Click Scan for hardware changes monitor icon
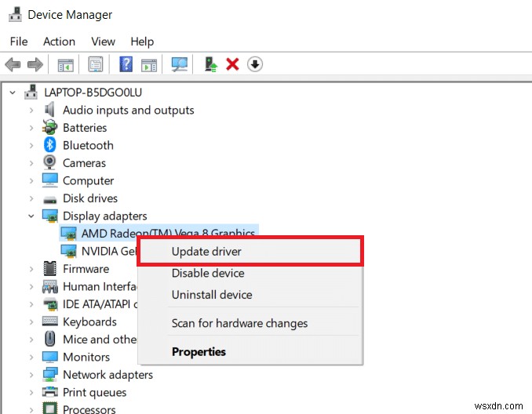 tap(180, 64)
